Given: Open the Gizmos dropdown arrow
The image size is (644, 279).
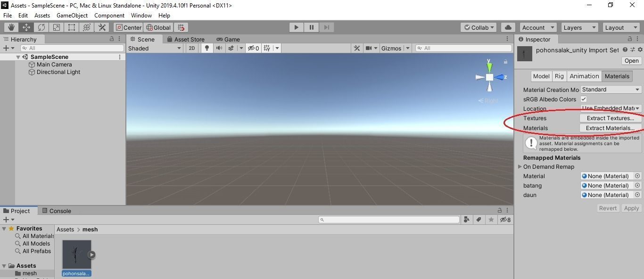Looking at the screenshot, I should [408, 48].
